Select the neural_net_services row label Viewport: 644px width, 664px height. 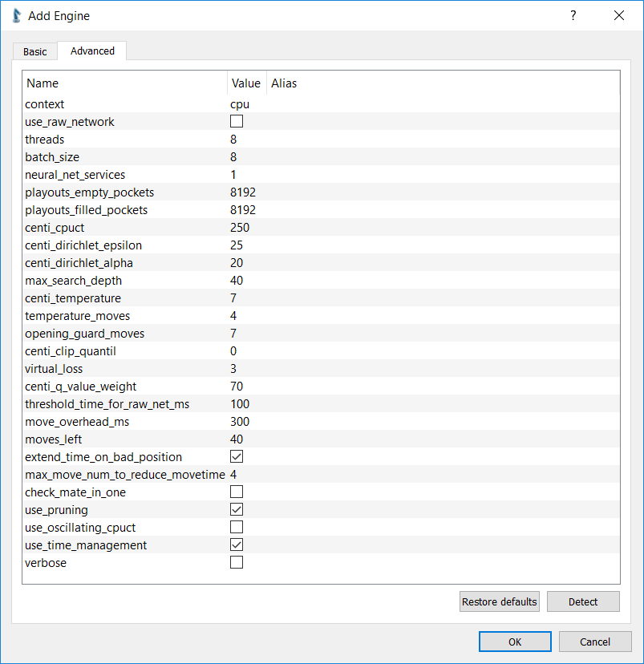coord(75,175)
